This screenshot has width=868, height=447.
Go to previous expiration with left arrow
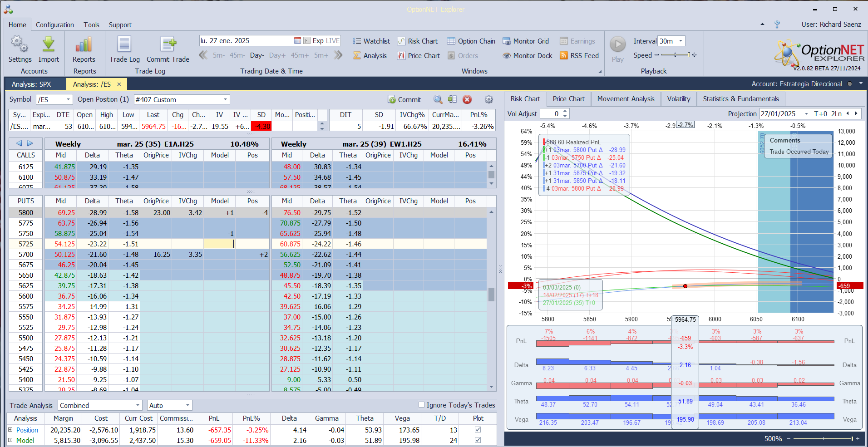tap(19, 143)
